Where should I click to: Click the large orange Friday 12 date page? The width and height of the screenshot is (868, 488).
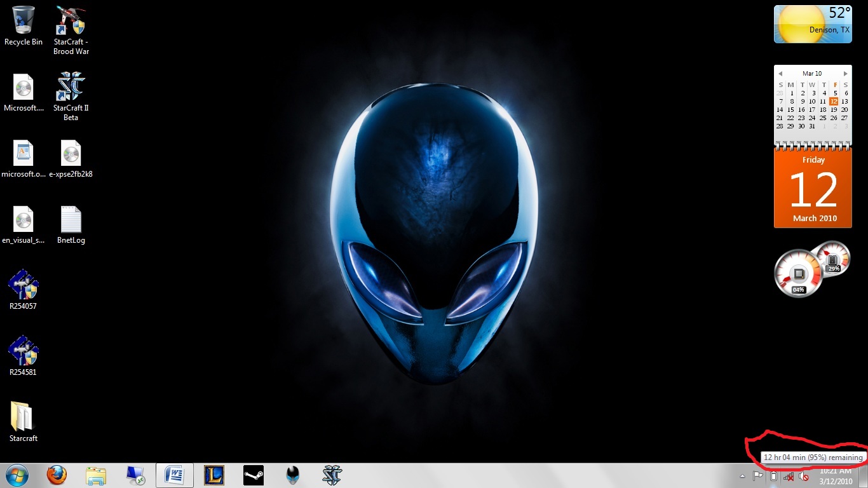click(x=813, y=188)
